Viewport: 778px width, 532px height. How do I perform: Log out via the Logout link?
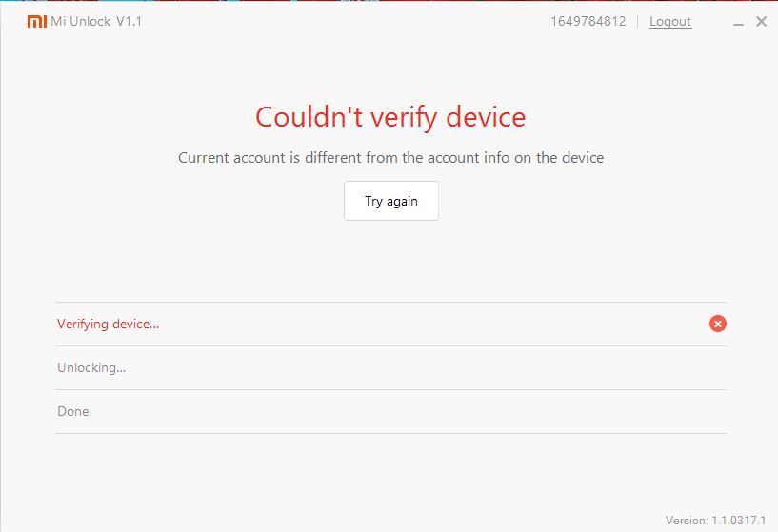pos(670,22)
